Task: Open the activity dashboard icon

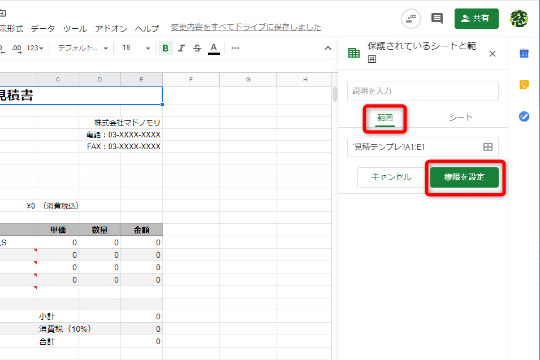Action: click(411, 18)
